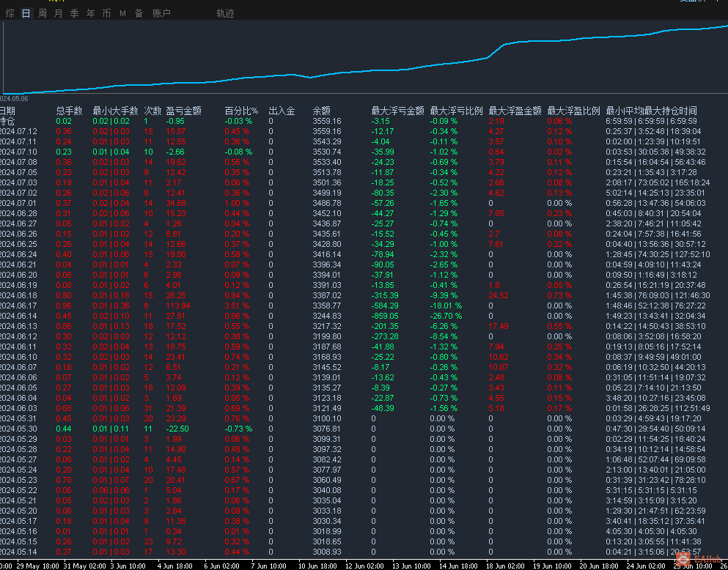728x570 pixels.
Task: Click the 最大浮亏比例 column header
Action: point(457,111)
